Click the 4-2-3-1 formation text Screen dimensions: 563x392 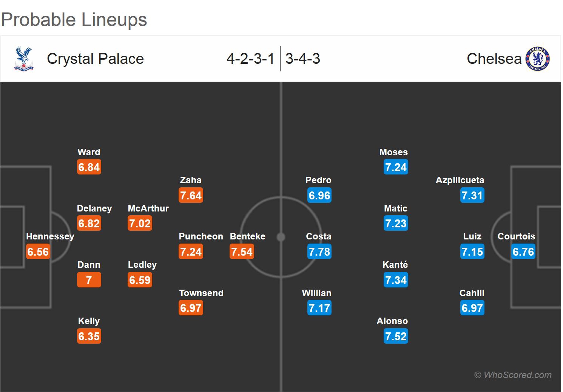tap(250, 59)
